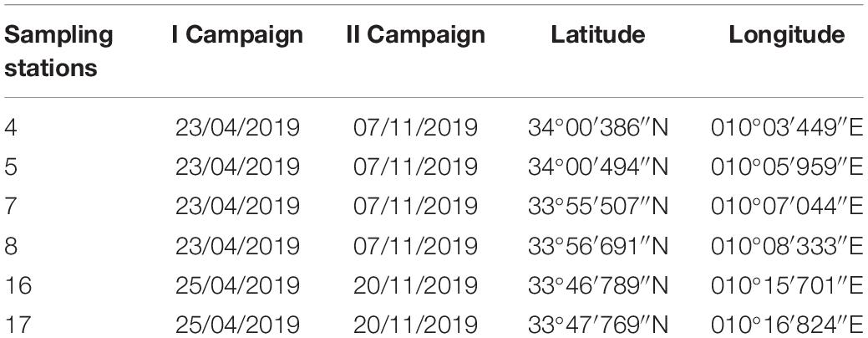Screen dimensions: 868x338
Task: Select station 4 row label
Action: [10, 127]
